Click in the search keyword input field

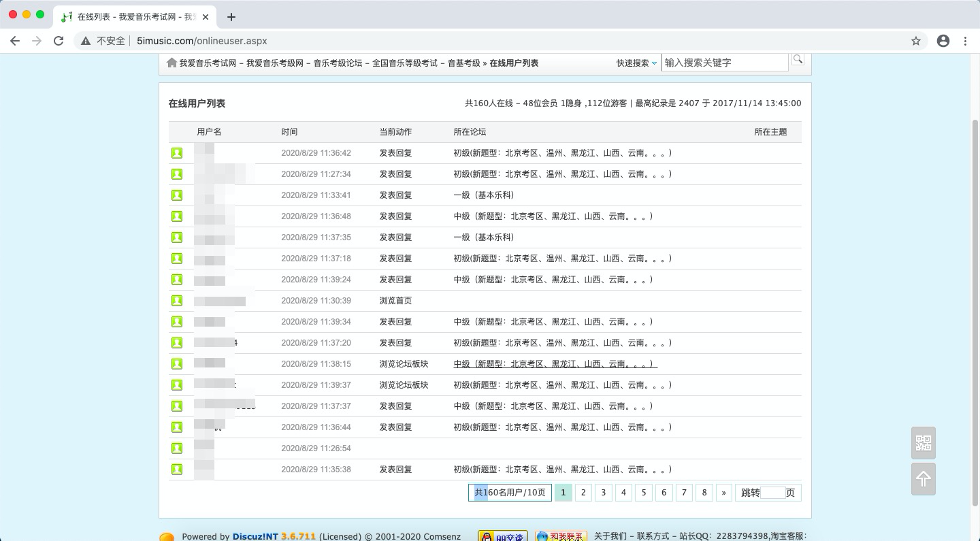click(x=725, y=63)
